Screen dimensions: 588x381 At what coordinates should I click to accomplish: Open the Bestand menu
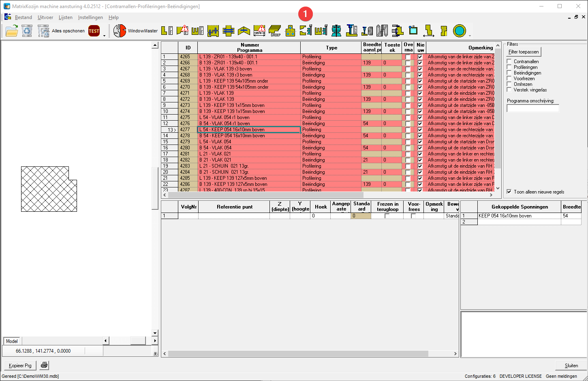click(x=24, y=17)
